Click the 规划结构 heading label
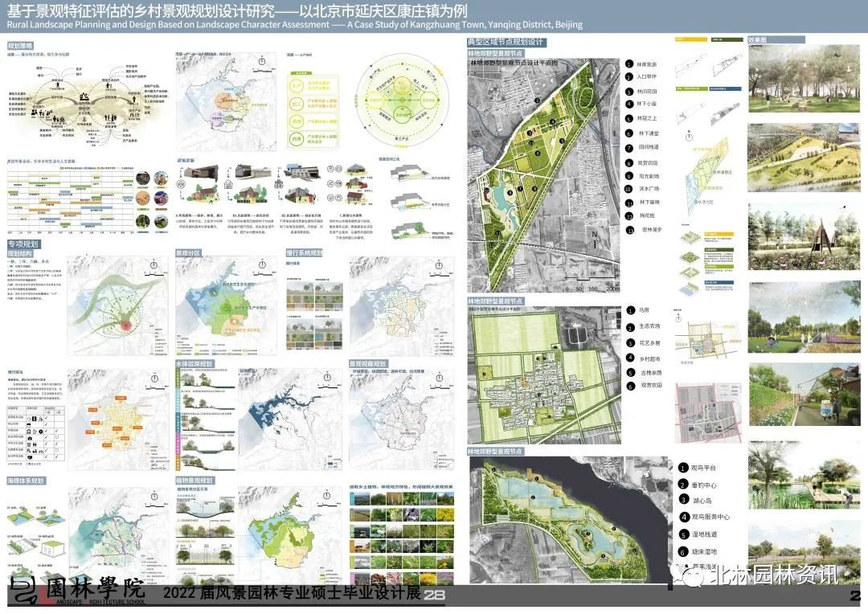The height and width of the screenshot is (614, 868). pyautogui.click(x=20, y=253)
